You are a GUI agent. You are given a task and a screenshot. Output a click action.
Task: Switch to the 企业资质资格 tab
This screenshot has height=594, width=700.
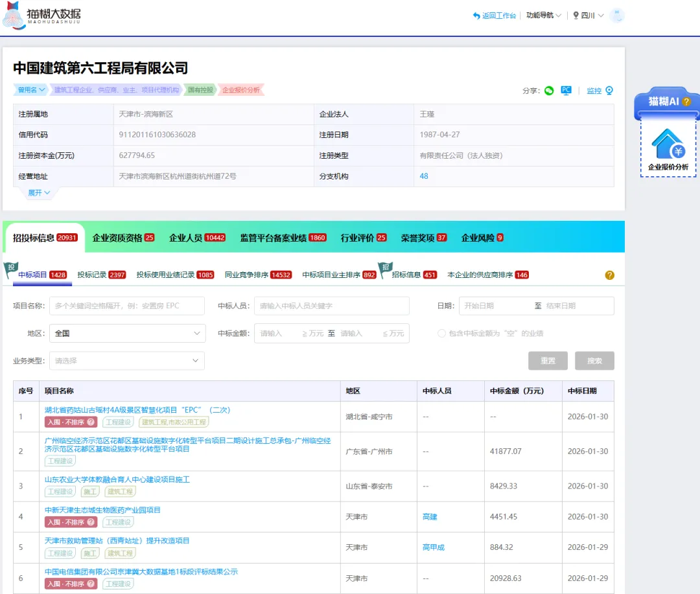tap(123, 238)
